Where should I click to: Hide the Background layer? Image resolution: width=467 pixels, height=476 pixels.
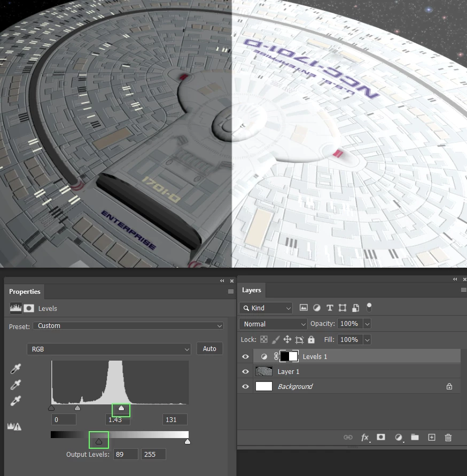coord(245,386)
